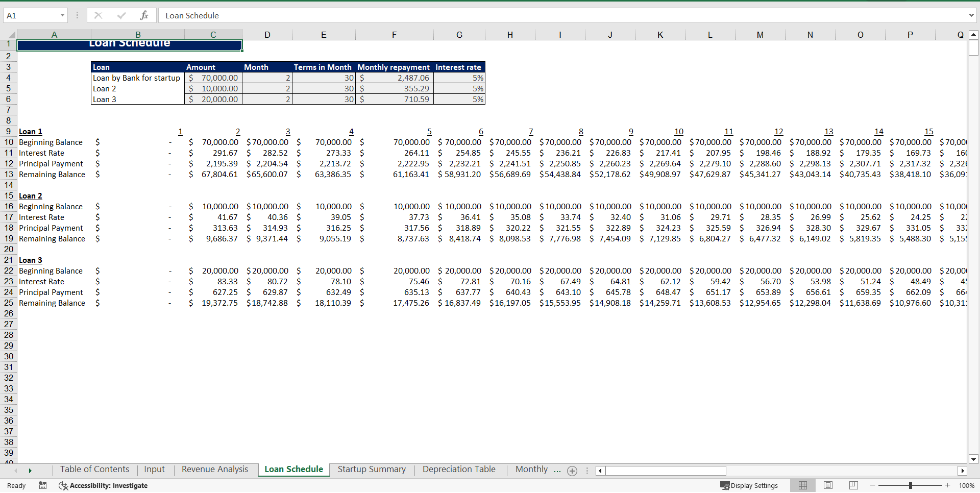Viewport: 980px width, 493px height.
Task: Click the Loan Schedule title cell
Action: point(130,45)
